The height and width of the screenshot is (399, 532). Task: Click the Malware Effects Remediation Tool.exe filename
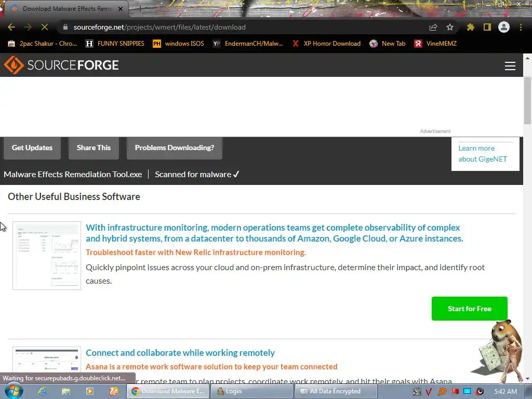point(73,175)
